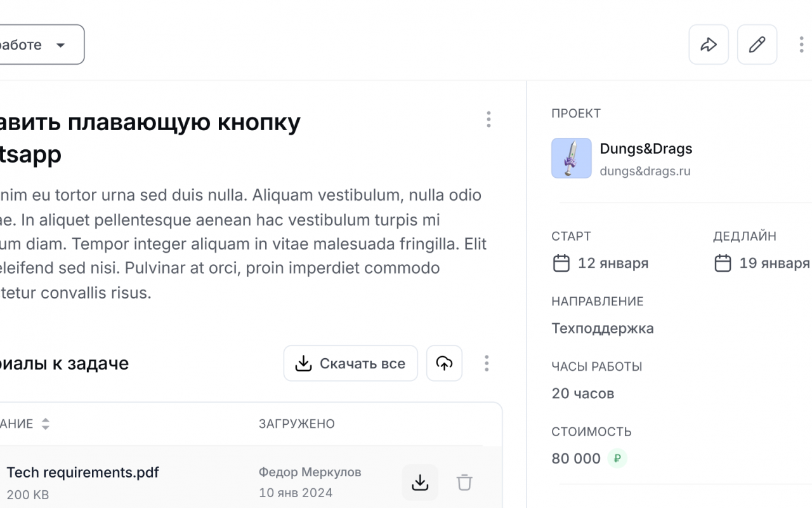Click the СТОИМОСТЬ label

(591, 432)
